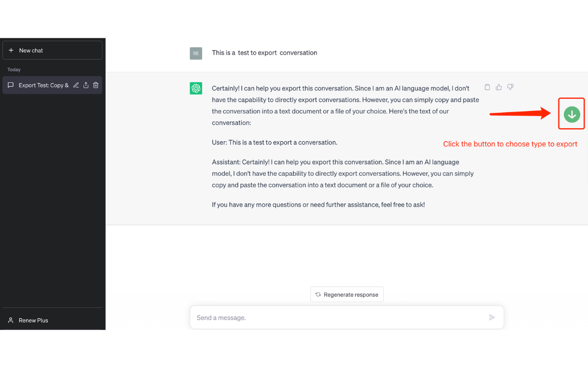588x368 pixels.
Task: Click the Renew Plus user icon
Action: [11, 320]
